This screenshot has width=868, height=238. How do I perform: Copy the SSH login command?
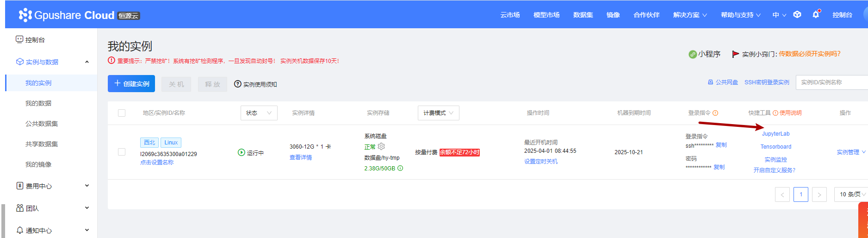(x=721, y=145)
